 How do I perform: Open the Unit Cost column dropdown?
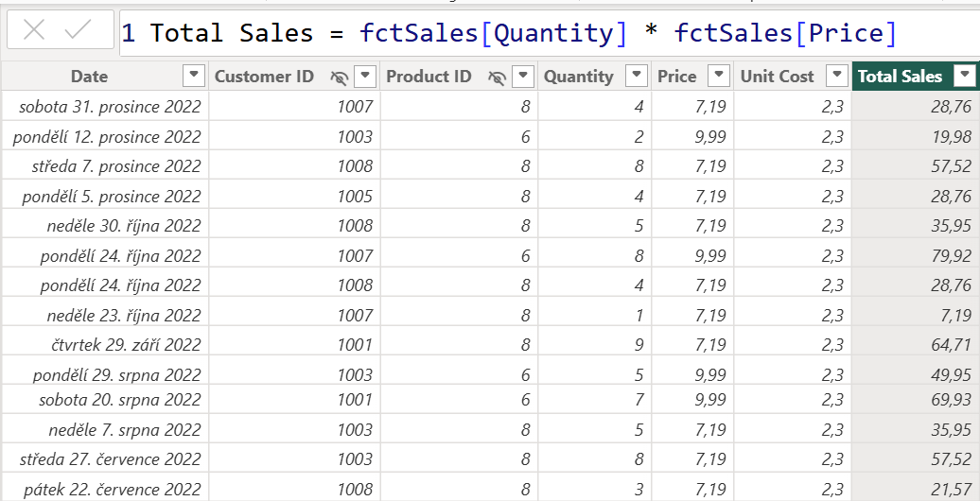pyautogui.click(x=836, y=76)
